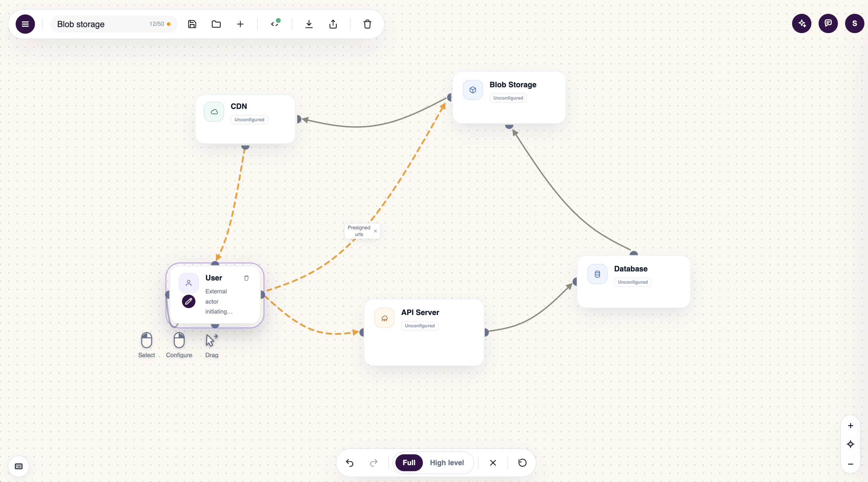Click the pencil edit icon on User node

[189, 301]
